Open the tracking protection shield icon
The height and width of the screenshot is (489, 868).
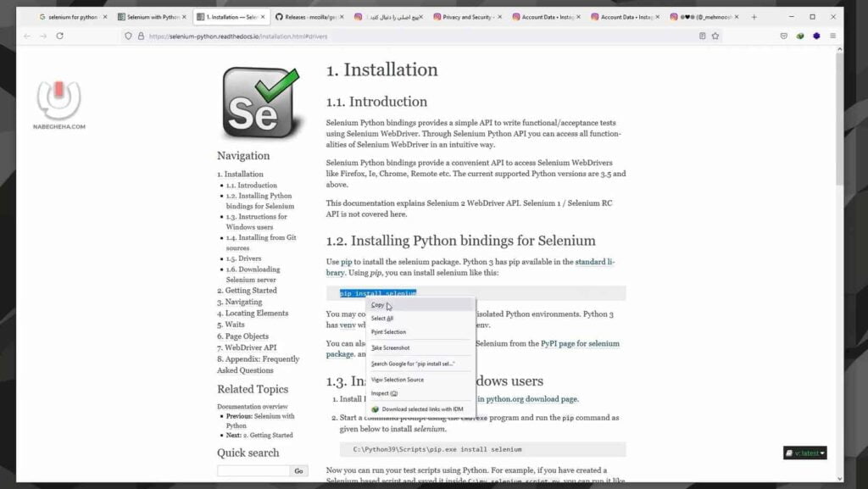tap(129, 36)
